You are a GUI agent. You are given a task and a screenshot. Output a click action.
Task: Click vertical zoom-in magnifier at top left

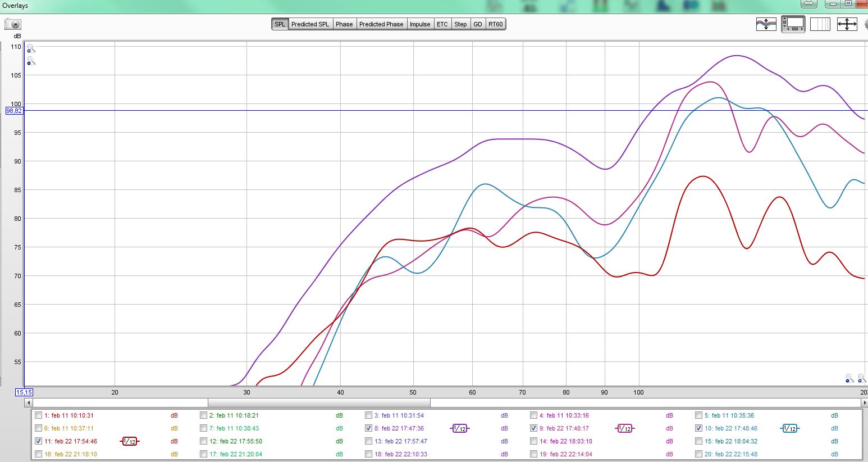31,49
